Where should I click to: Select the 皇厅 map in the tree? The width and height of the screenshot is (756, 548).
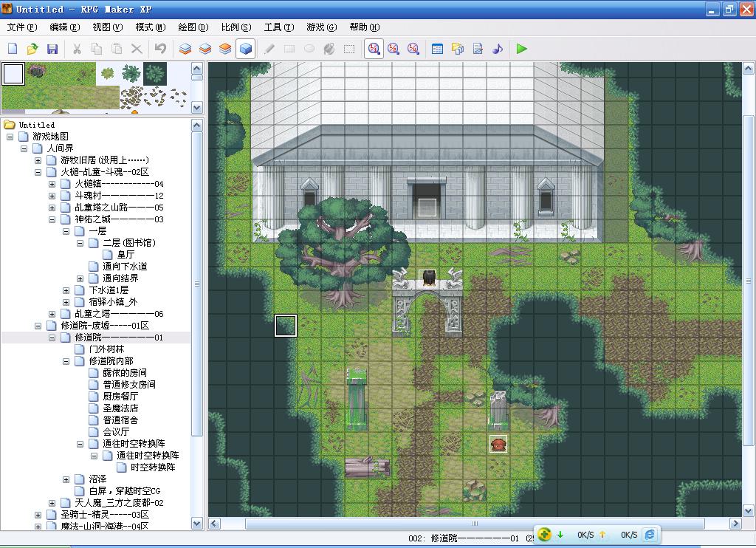click(x=126, y=255)
